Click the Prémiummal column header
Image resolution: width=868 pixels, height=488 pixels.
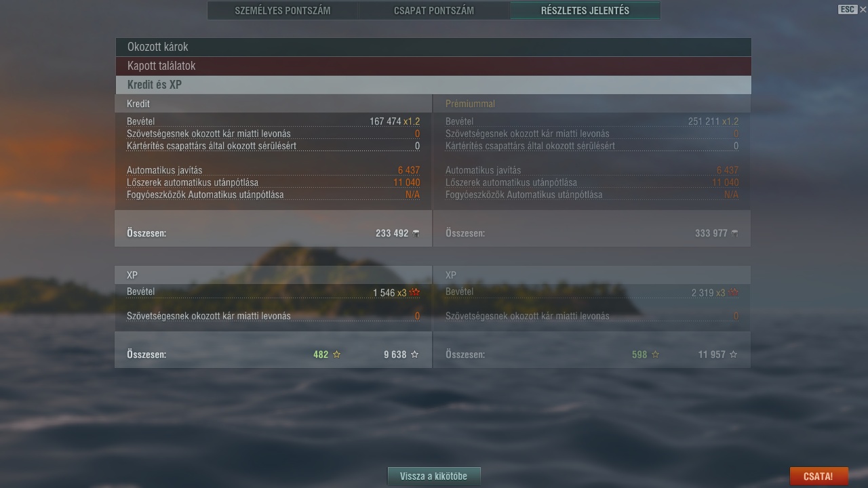(x=471, y=104)
